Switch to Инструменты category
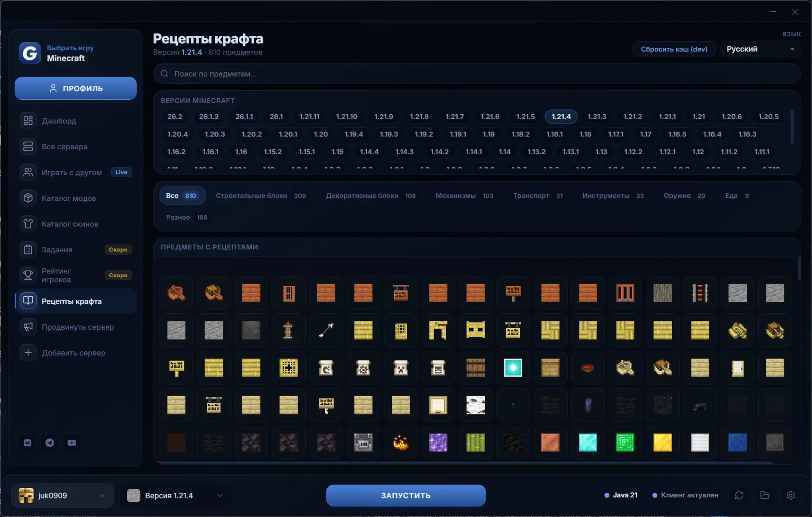Viewport: 812px width, 517px height. click(613, 196)
